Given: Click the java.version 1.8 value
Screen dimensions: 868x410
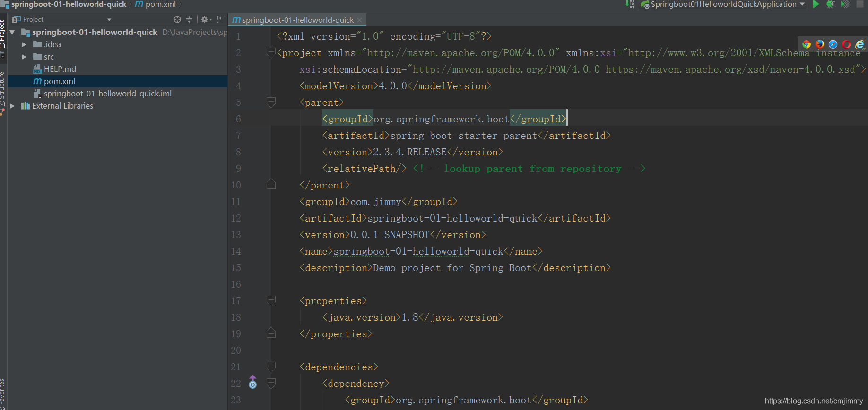Looking at the screenshot, I should click(x=410, y=317).
